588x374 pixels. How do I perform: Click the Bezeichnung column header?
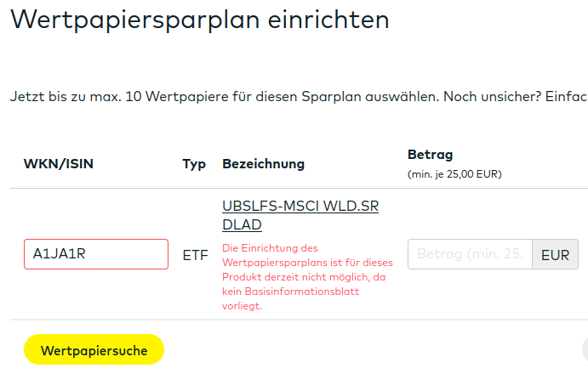point(263,164)
